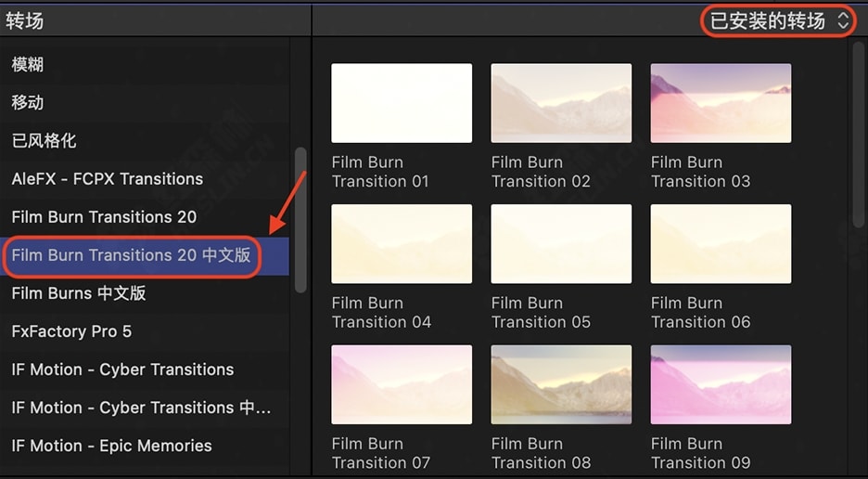
Task: Click the Film Burn Transition 04 label
Action: click(381, 313)
